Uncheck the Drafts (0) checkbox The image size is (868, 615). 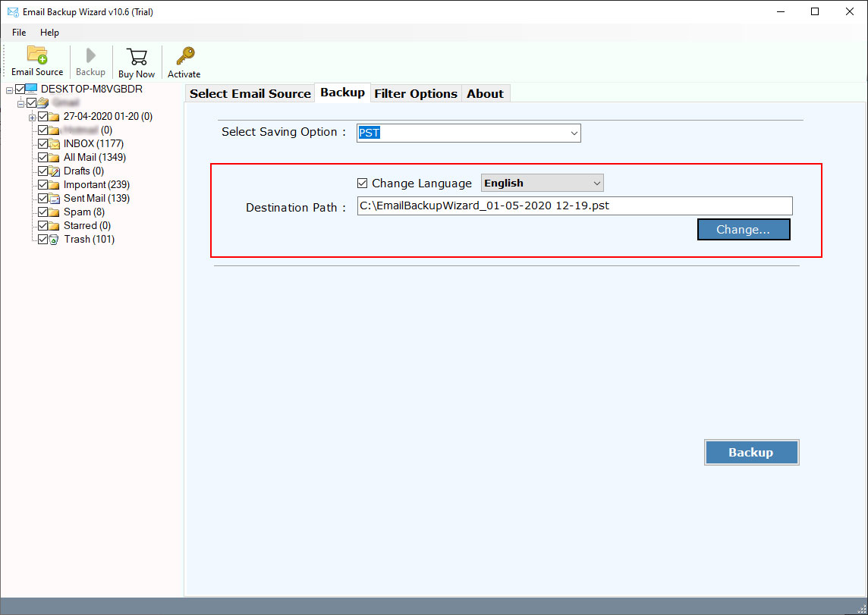(x=42, y=171)
